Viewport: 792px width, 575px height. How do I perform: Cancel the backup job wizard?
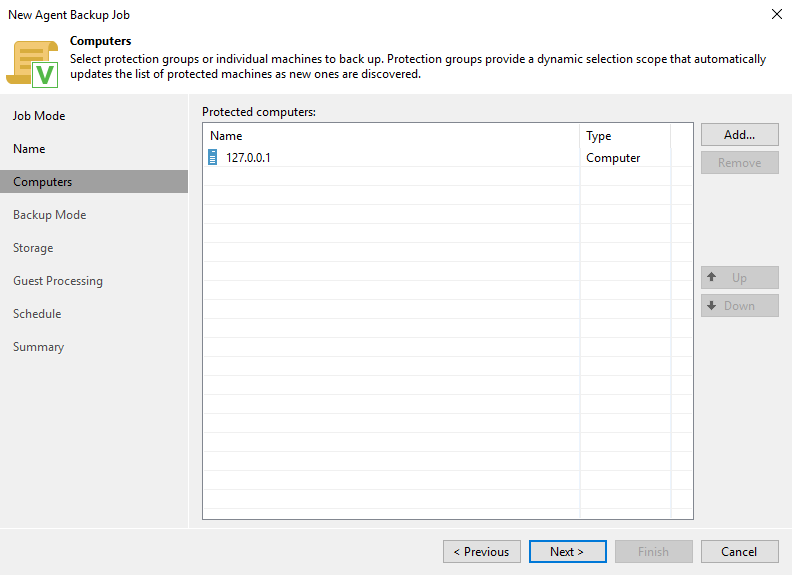click(x=739, y=551)
